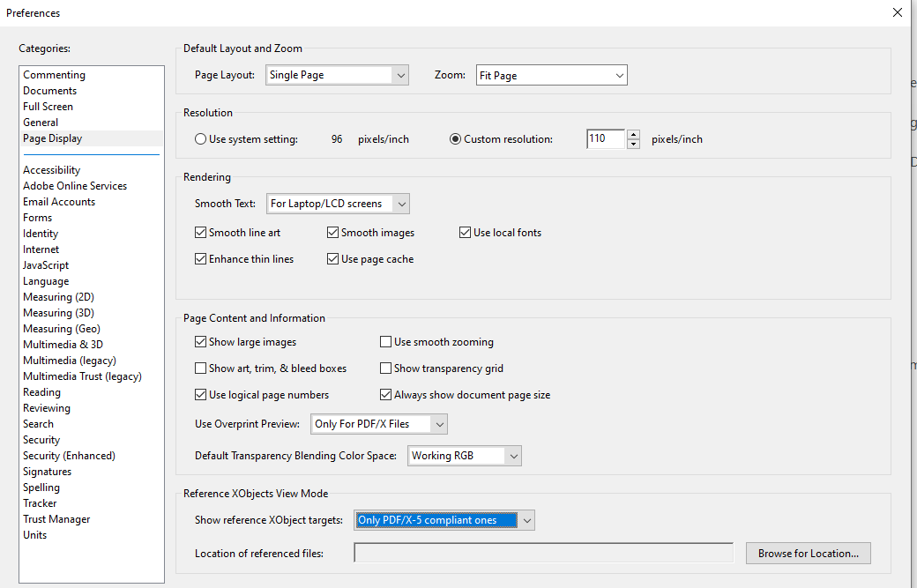
Task: Disable Enhance thin lines option
Action: click(x=200, y=259)
